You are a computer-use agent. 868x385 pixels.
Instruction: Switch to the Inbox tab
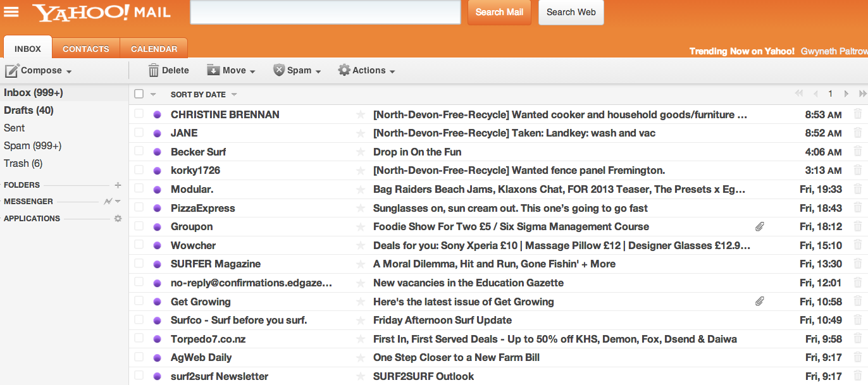point(28,49)
